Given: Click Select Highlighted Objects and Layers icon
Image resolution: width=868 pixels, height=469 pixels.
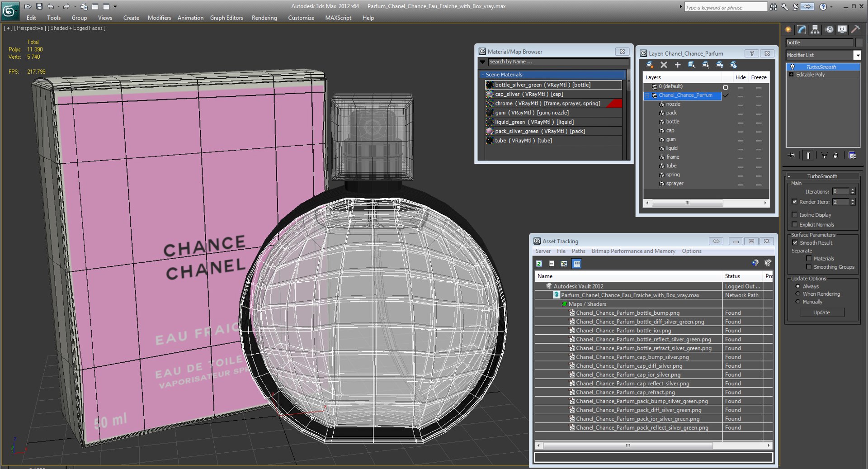Looking at the screenshot, I should pyautogui.click(x=692, y=65).
